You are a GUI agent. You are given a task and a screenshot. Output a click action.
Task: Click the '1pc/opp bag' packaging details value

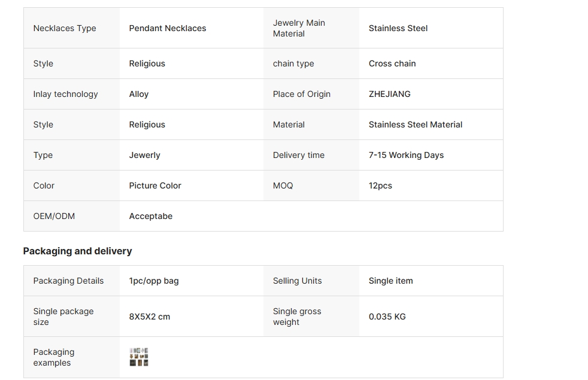(154, 281)
